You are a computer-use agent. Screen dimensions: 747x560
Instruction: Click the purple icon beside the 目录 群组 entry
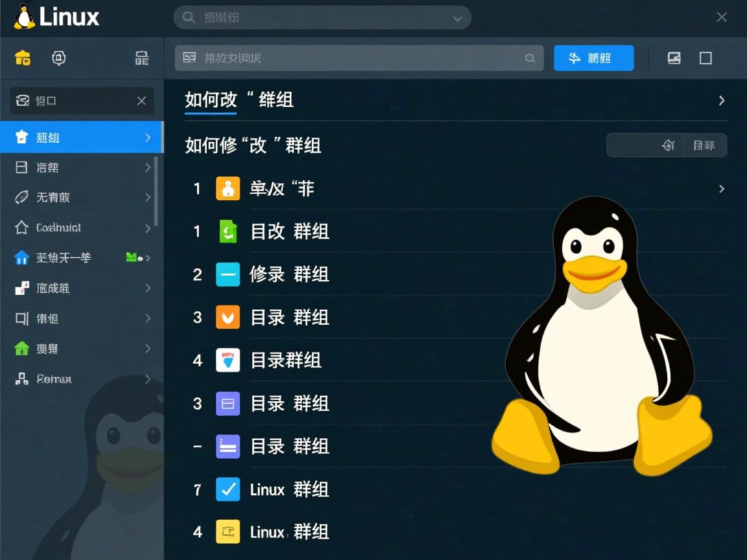click(x=228, y=403)
